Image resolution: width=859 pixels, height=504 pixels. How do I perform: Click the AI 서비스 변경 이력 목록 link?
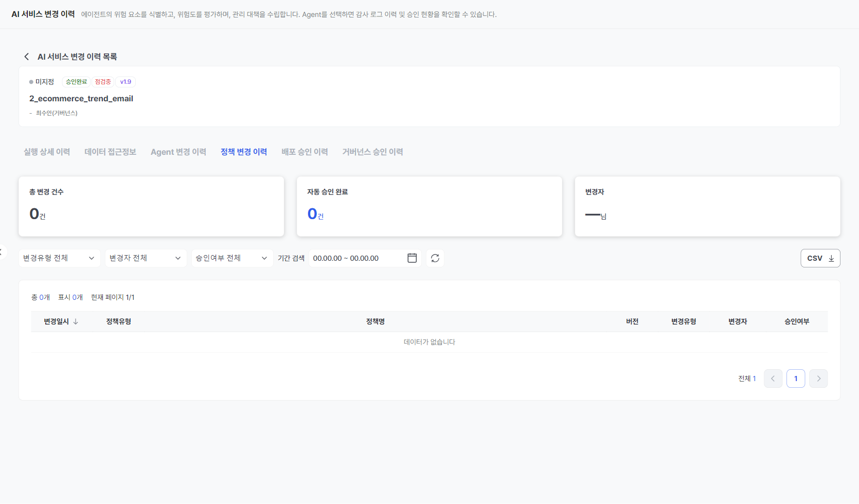click(x=77, y=57)
